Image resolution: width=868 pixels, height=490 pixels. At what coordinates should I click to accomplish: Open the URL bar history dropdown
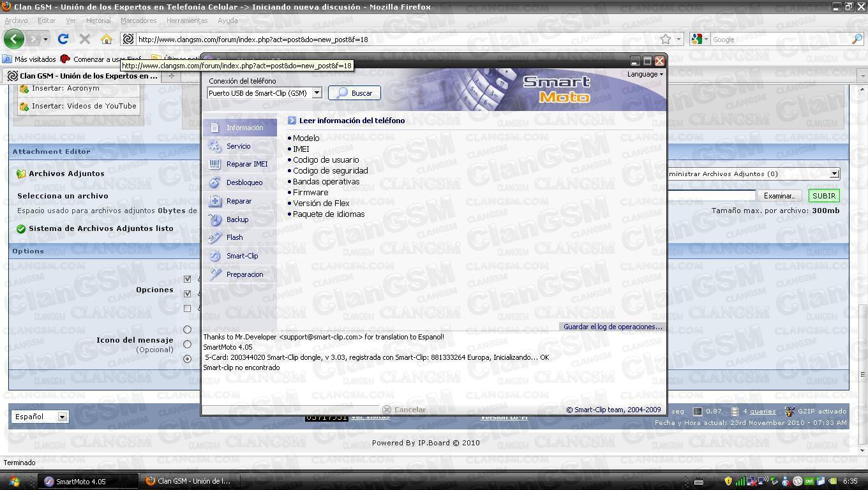pos(678,39)
